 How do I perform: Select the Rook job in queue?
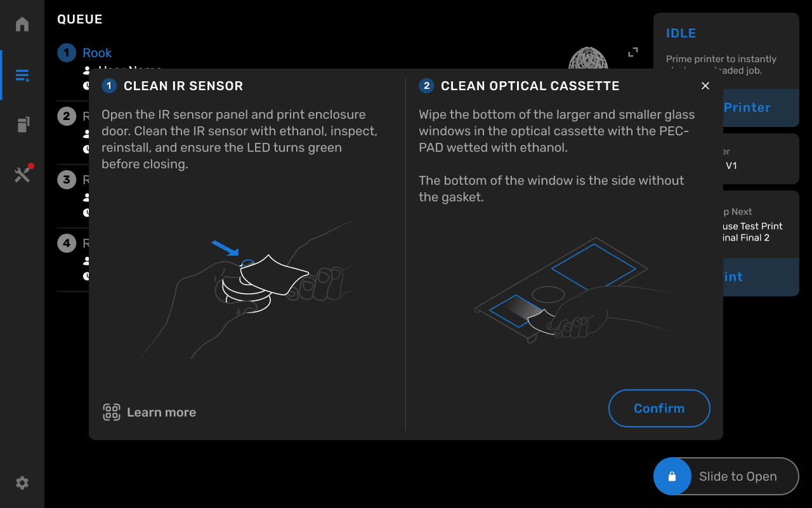pyautogui.click(x=97, y=53)
